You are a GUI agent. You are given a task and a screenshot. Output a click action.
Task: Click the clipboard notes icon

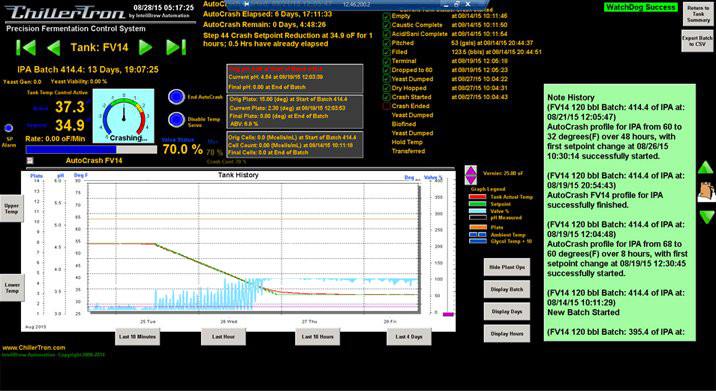706,191
